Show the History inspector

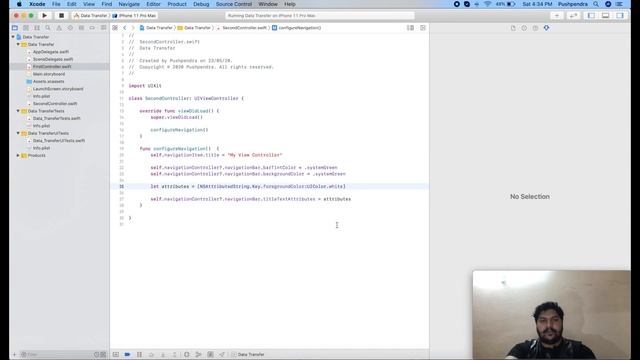(524, 28)
